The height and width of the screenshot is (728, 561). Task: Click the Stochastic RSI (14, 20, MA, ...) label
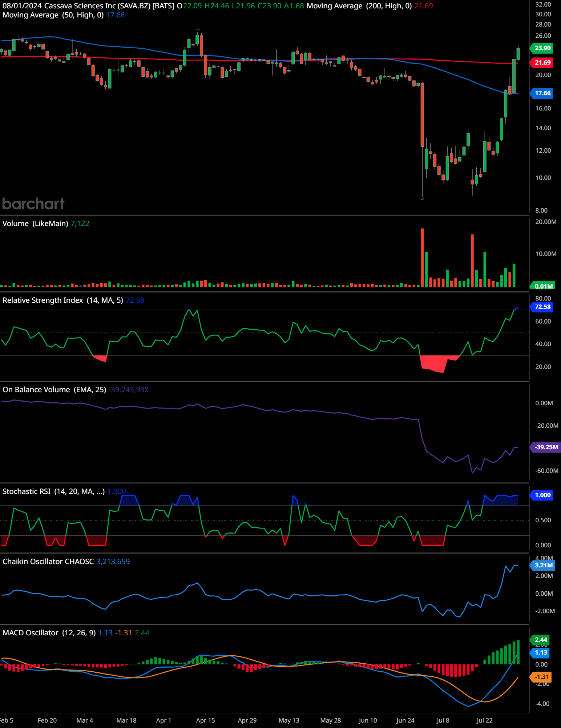click(53, 491)
